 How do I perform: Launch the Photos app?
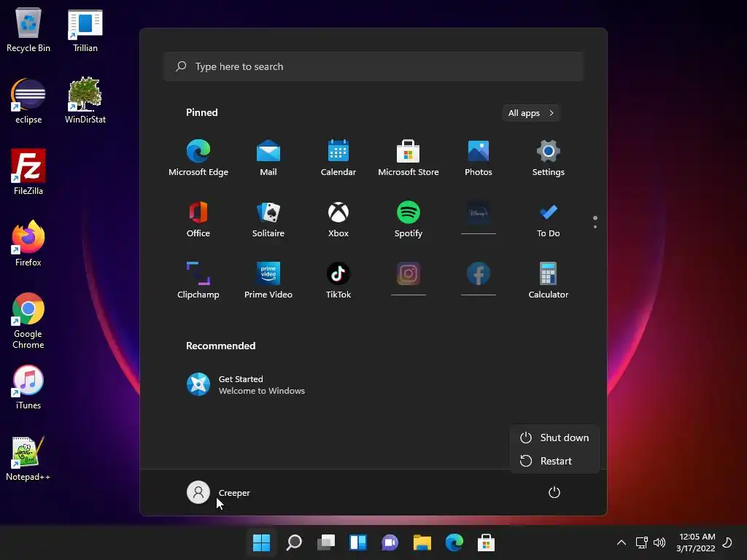(x=479, y=158)
